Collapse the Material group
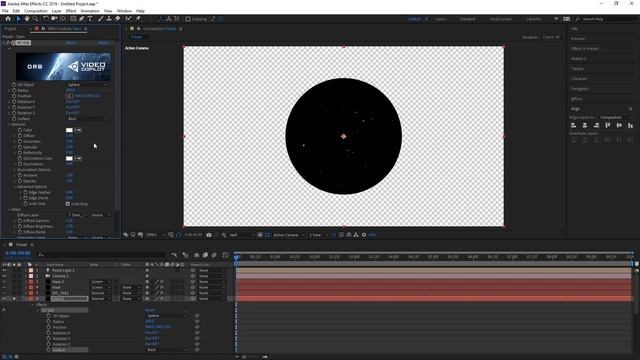The image size is (640, 360). [x=10, y=124]
